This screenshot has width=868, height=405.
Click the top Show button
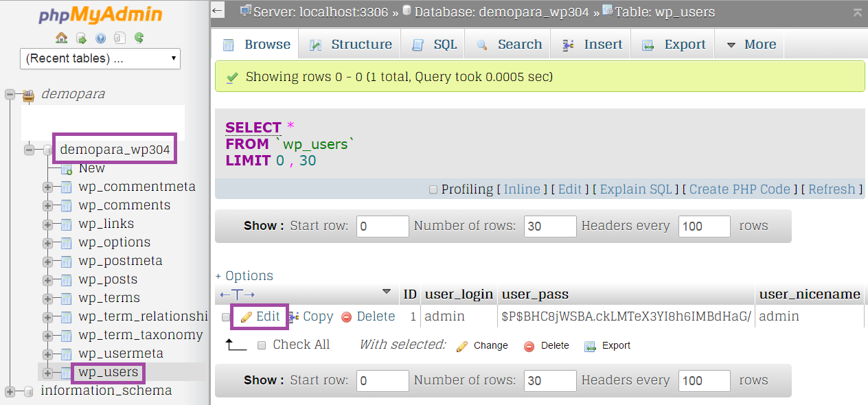(264, 226)
